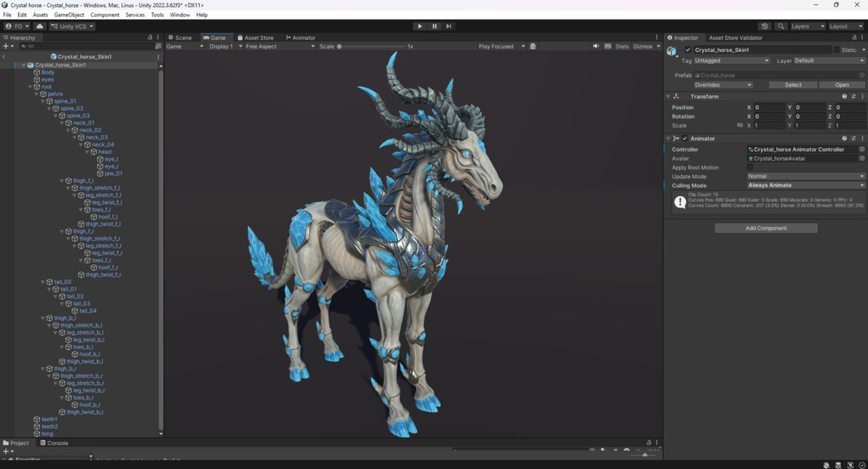Open the Tag Untagged dropdown

pos(732,61)
